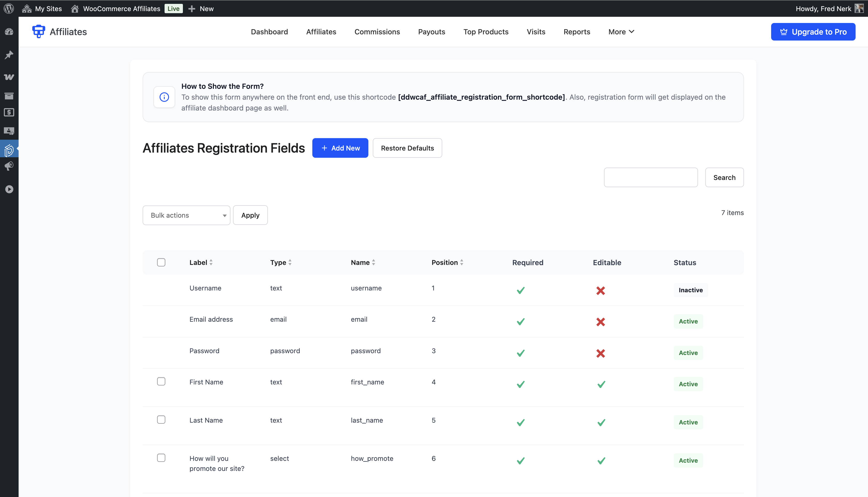The height and width of the screenshot is (497, 868).
Task: Open the Reports section
Action: [x=577, y=31]
